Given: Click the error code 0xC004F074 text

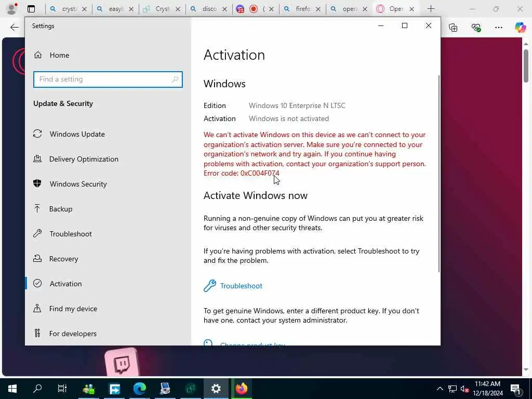Looking at the screenshot, I should [x=260, y=173].
